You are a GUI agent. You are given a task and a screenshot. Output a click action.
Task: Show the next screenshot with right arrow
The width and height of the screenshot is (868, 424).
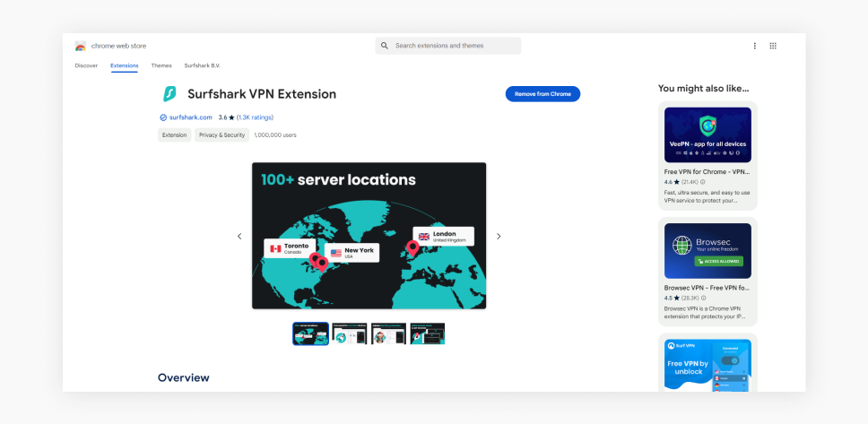tap(499, 237)
